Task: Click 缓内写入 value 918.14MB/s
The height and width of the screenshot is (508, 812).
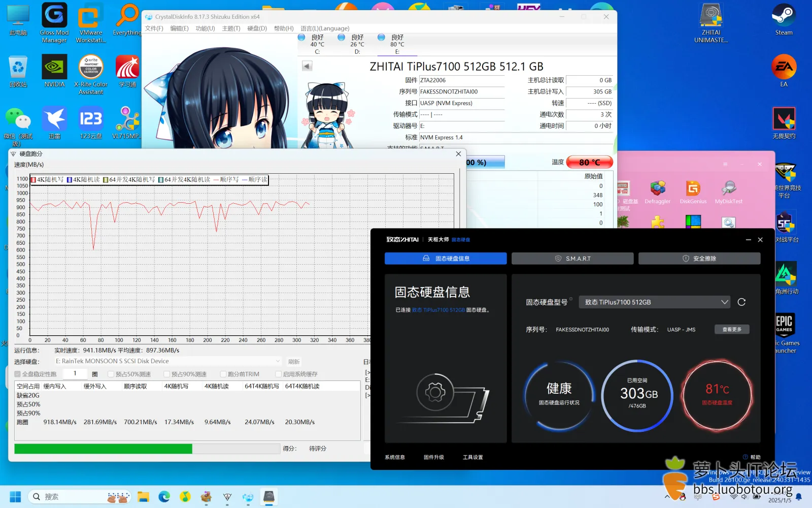Action: 60,422
